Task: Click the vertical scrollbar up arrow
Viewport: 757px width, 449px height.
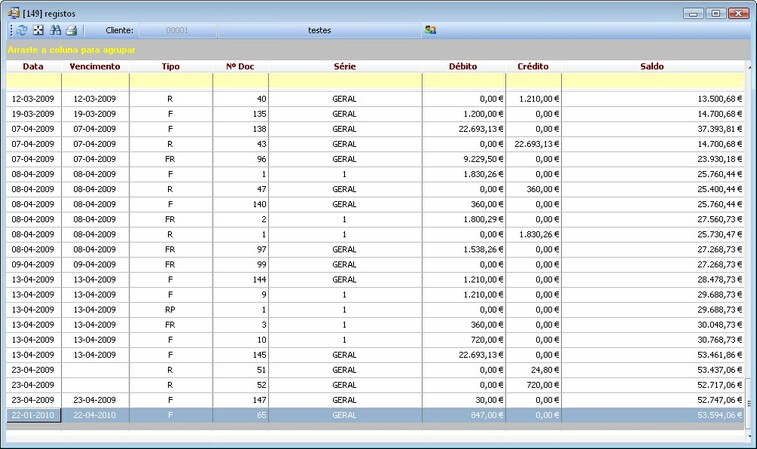Action: coord(750,67)
